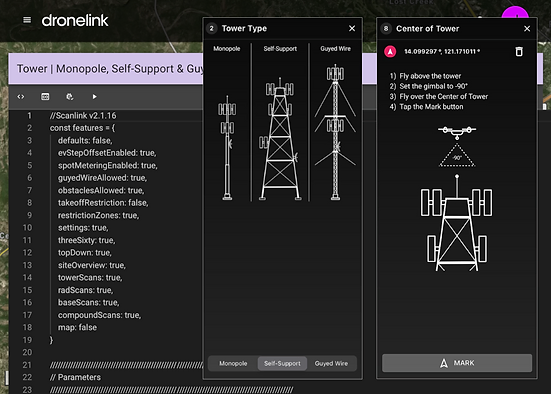Click code line 'siteOverview: true,'
Image resolution: width=551 pixels, height=394 pixels.
(92, 265)
